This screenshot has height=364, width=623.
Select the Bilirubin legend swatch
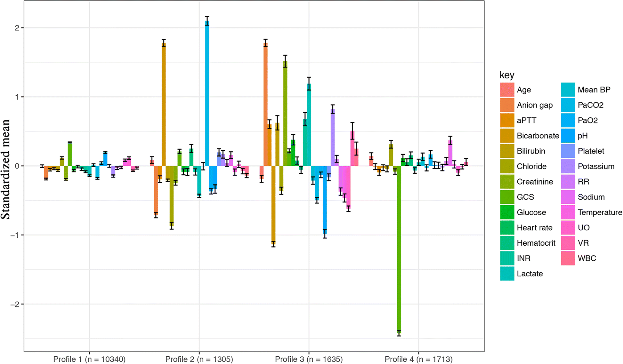click(507, 151)
